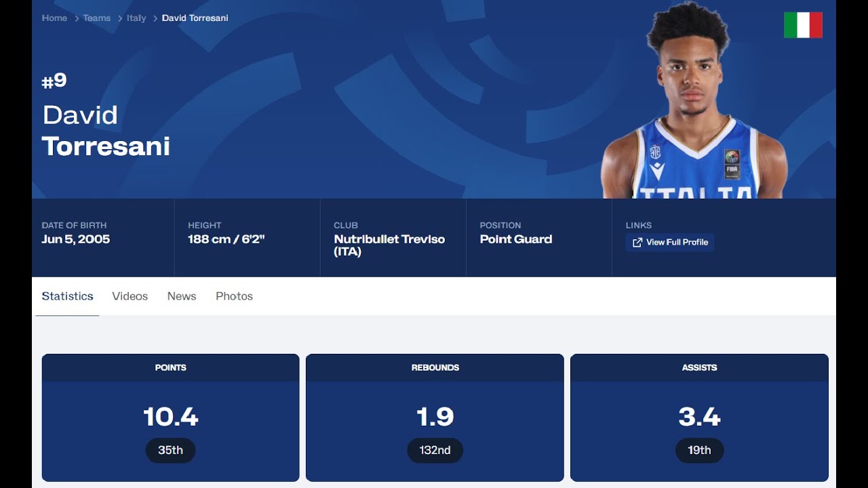This screenshot has height=488, width=868.
Task: Click the LINKS label
Action: tap(638, 225)
